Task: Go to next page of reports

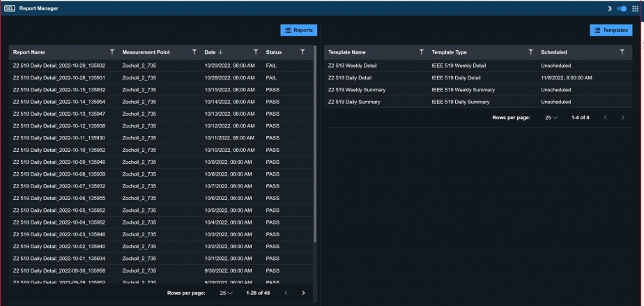Action: point(303,293)
